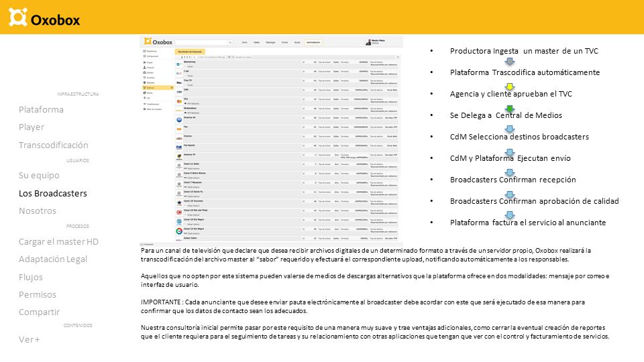
Task: Click the Canal 13 Santa Fe logo
Action: [179, 193]
